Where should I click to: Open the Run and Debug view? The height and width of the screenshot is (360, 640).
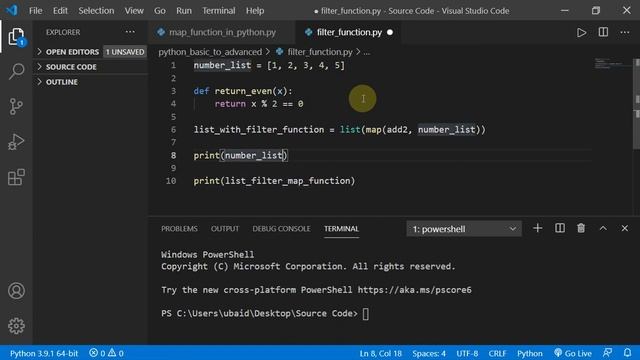click(x=16, y=142)
